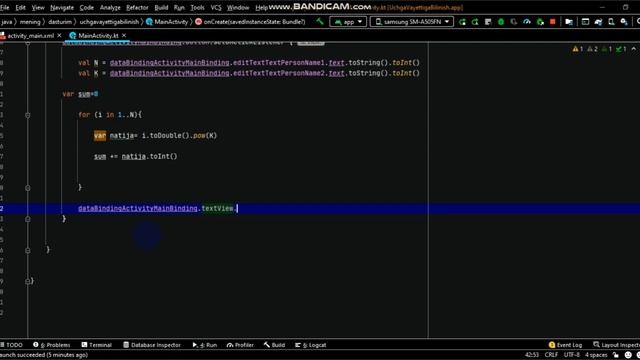
Task: Open the TODO tool window
Action: tap(11, 345)
